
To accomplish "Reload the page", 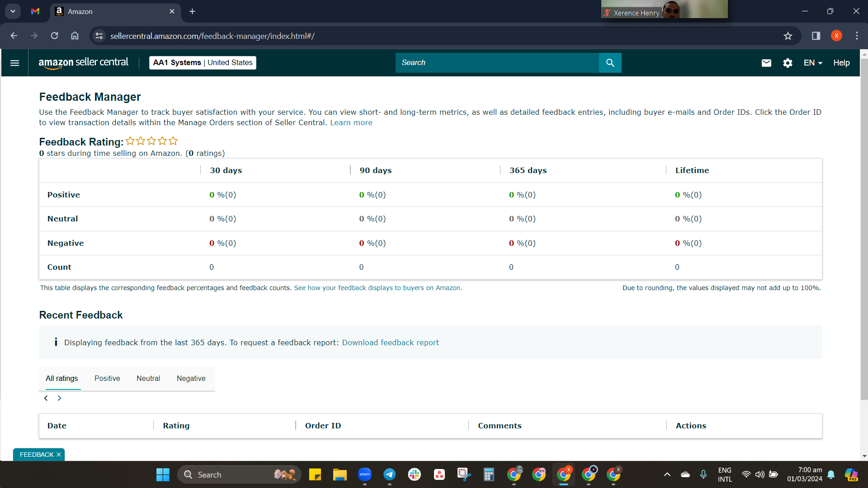I will coord(54,36).
